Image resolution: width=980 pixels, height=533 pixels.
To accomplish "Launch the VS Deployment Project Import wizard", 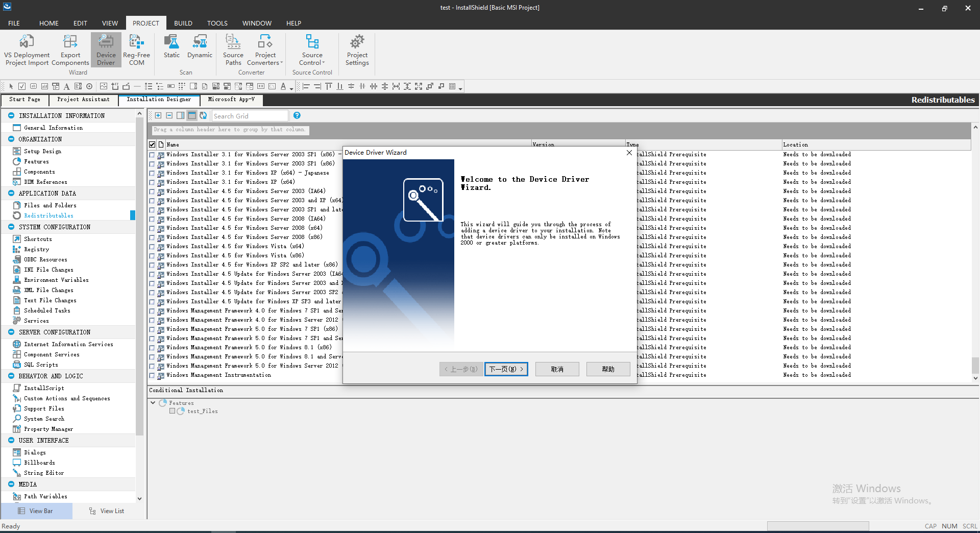I will pyautogui.click(x=27, y=50).
